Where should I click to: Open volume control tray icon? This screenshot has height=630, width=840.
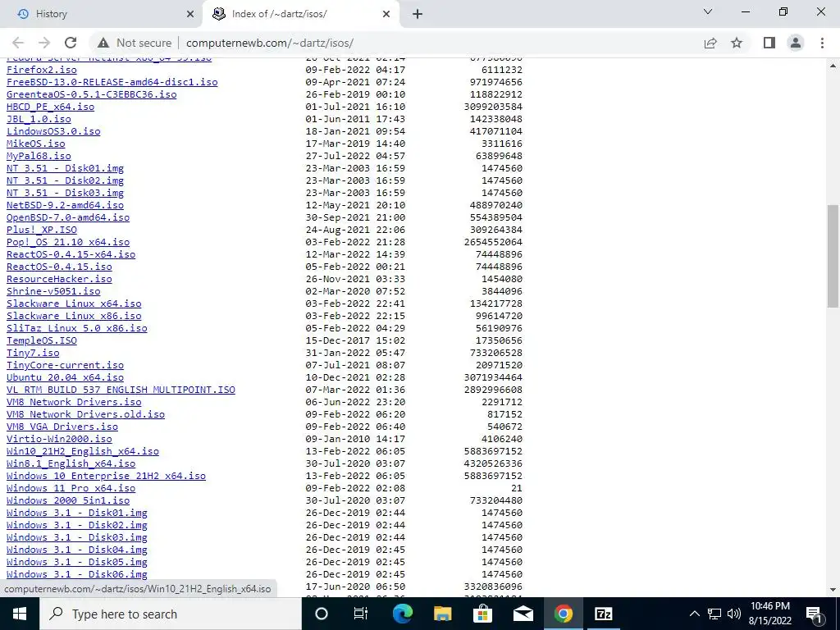(x=734, y=614)
